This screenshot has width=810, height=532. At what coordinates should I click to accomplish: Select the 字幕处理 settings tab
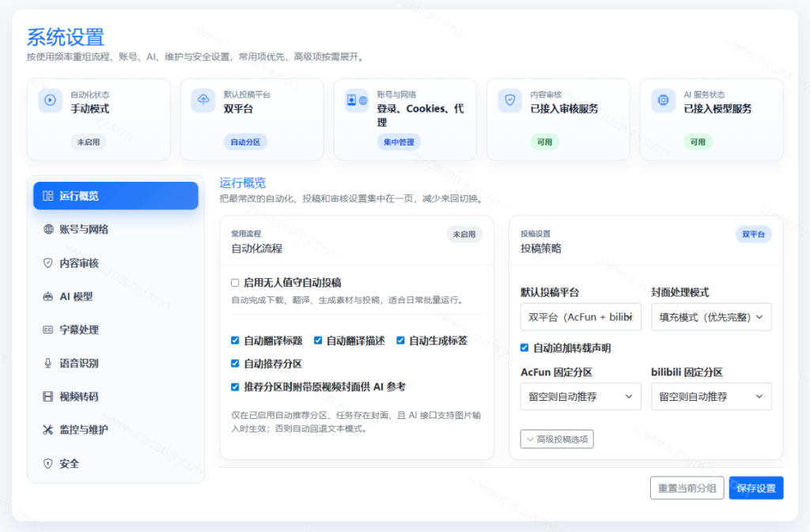pyautogui.click(x=115, y=330)
